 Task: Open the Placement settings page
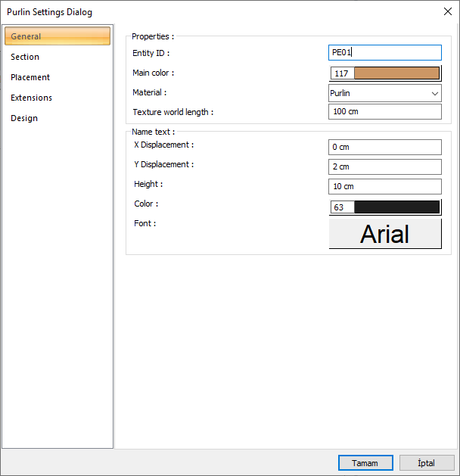click(x=57, y=77)
